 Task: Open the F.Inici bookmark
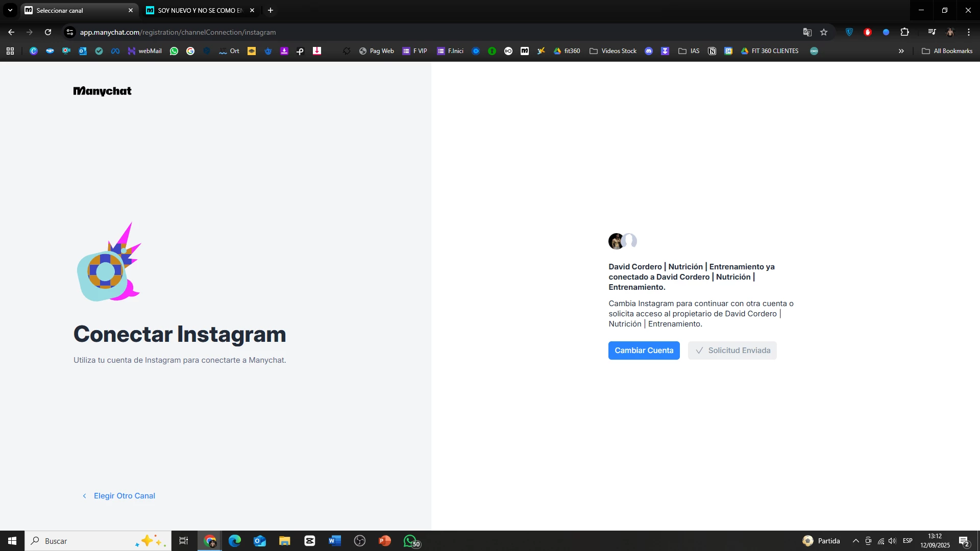coord(450,51)
